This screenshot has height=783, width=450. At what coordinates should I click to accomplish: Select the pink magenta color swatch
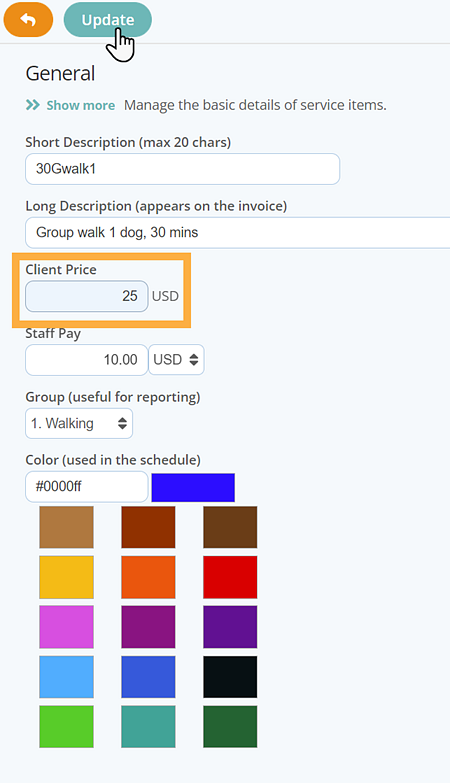66,627
